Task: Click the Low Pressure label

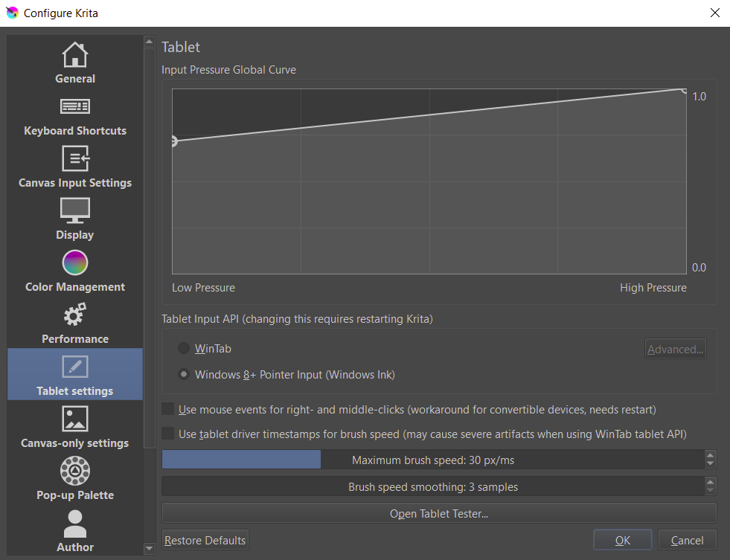Action: click(x=203, y=288)
